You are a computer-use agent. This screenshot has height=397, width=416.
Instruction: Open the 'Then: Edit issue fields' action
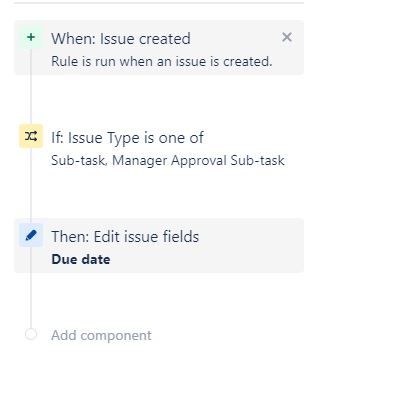coord(125,237)
